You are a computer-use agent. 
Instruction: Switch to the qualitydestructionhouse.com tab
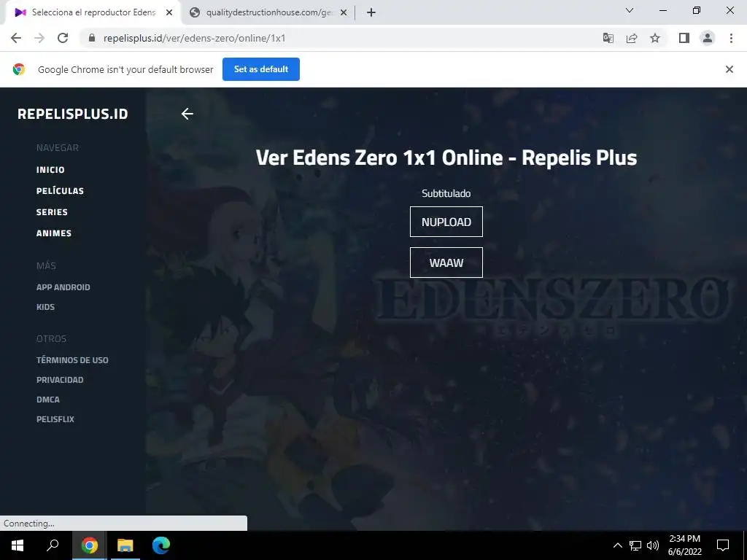[x=268, y=13]
